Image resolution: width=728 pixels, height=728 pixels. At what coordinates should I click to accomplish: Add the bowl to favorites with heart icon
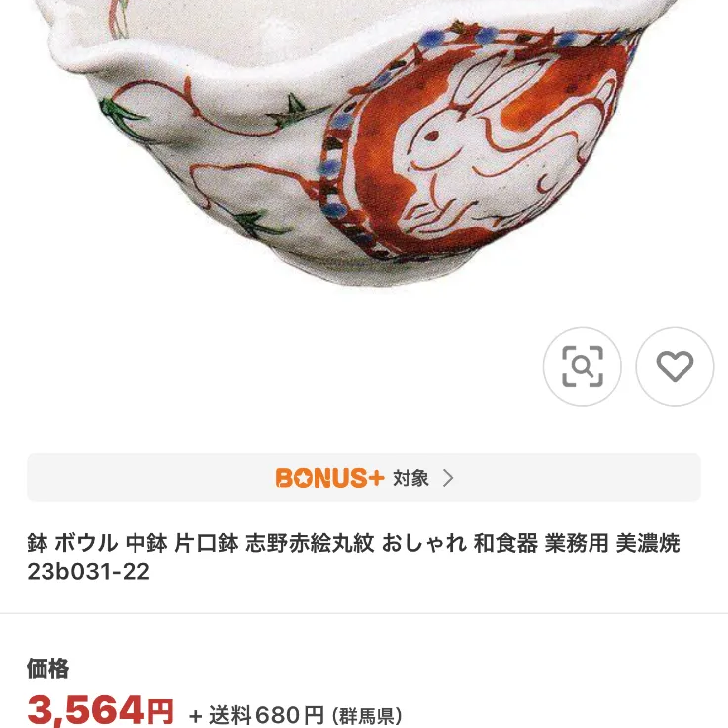click(675, 366)
